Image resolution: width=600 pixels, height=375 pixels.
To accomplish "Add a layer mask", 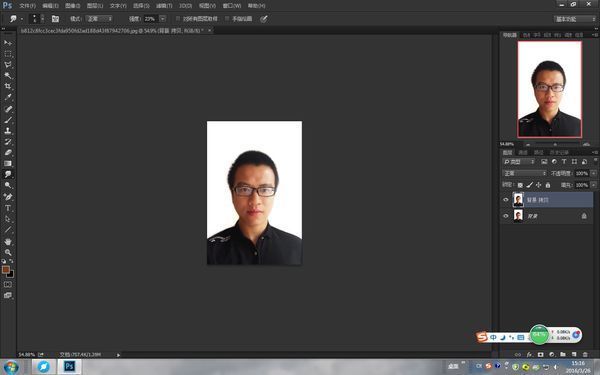I will coord(540,355).
